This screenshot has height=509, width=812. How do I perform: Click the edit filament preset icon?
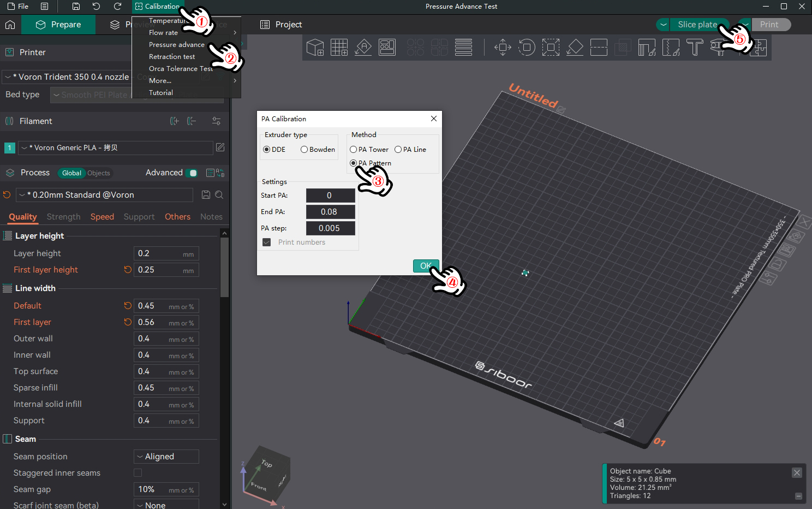tap(220, 147)
